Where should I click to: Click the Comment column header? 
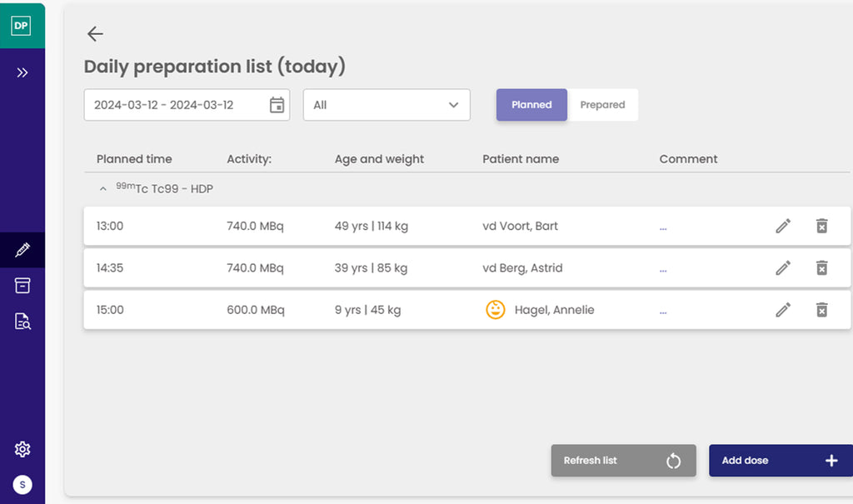(688, 158)
